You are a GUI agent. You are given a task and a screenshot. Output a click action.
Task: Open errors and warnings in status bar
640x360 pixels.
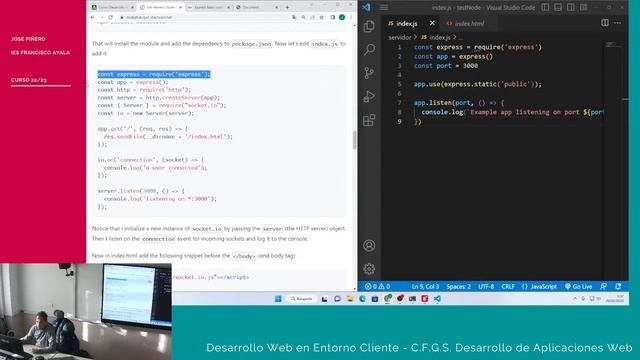pos(378,287)
